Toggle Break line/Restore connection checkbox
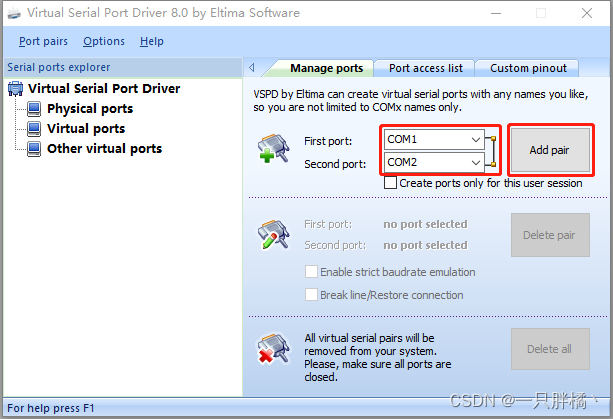This screenshot has width=613, height=419. [x=311, y=295]
